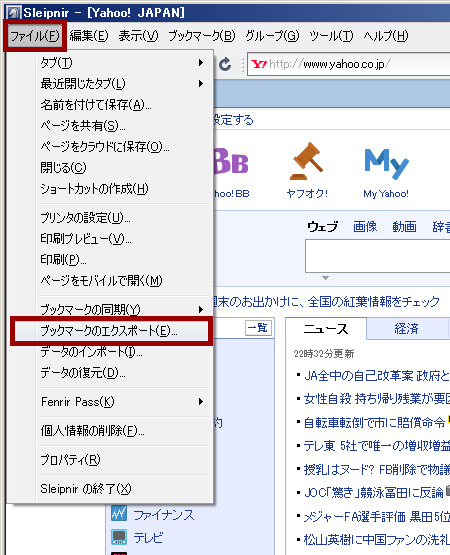The height and width of the screenshot is (555, 450).
Task: Open headline 授乳はヌード? FB削除
Action: coord(377,469)
